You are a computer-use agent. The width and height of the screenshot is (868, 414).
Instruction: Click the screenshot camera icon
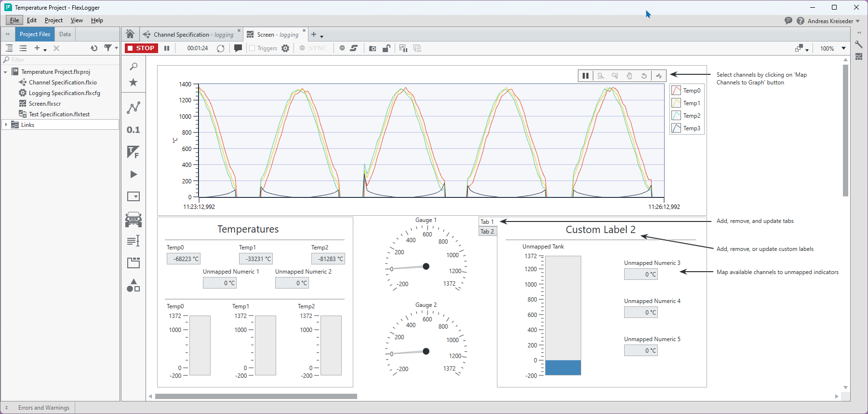tap(373, 48)
